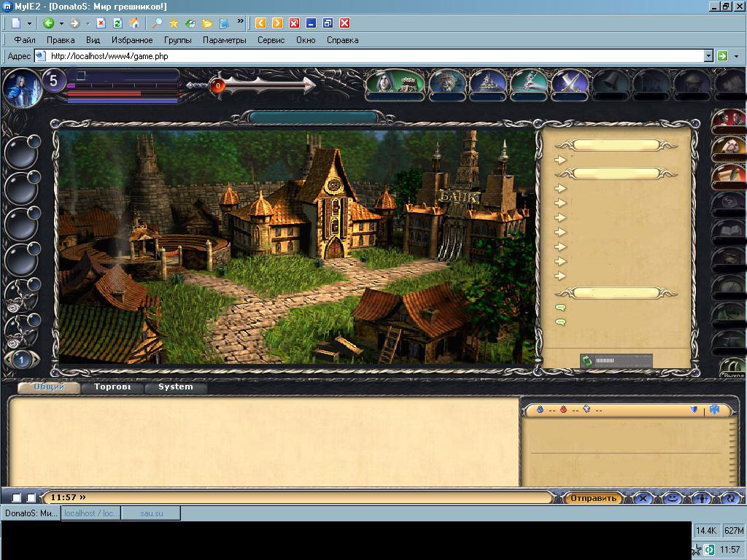Expand the toolbar overflow chevron
This screenshot has width=747, height=560.
pyautogui.click(x=241, y=23)
